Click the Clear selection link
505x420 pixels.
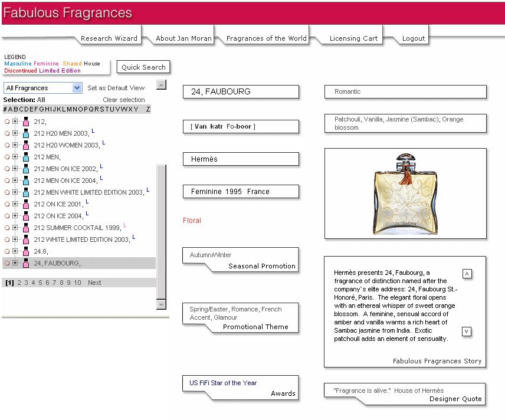[124, 100]
